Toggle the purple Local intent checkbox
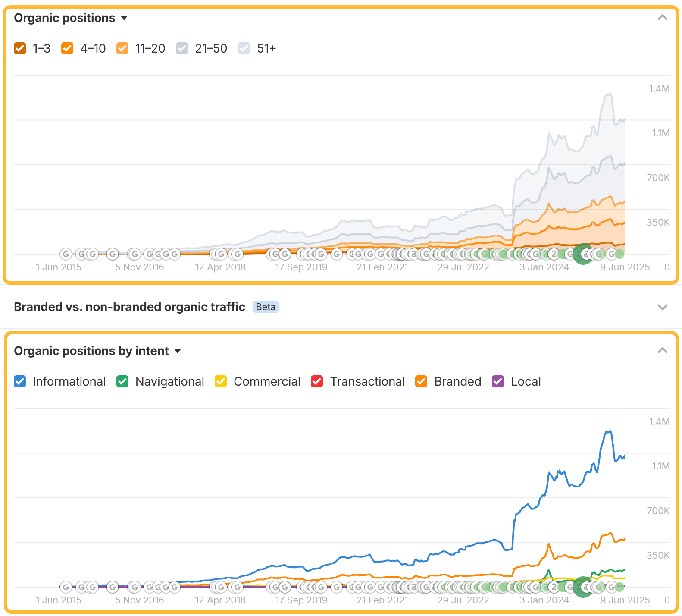 tap(498, 381)
